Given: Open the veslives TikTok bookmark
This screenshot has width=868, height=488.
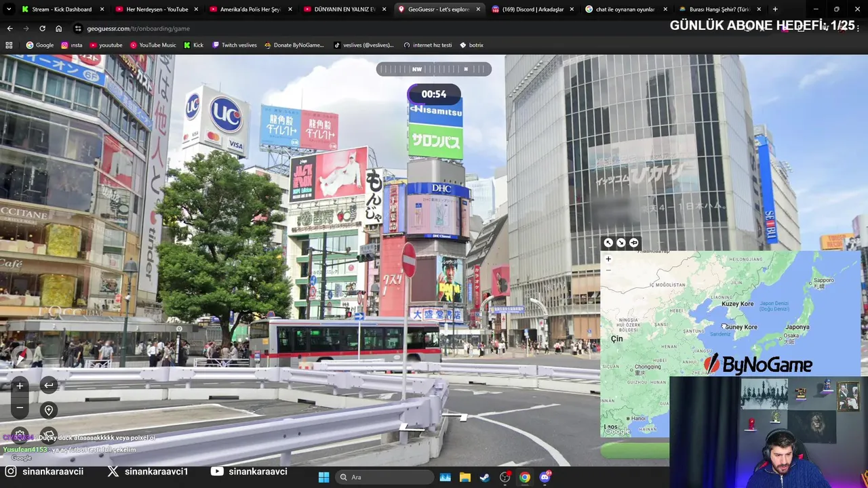Looking at the screenshot, I should click(363, 45).
